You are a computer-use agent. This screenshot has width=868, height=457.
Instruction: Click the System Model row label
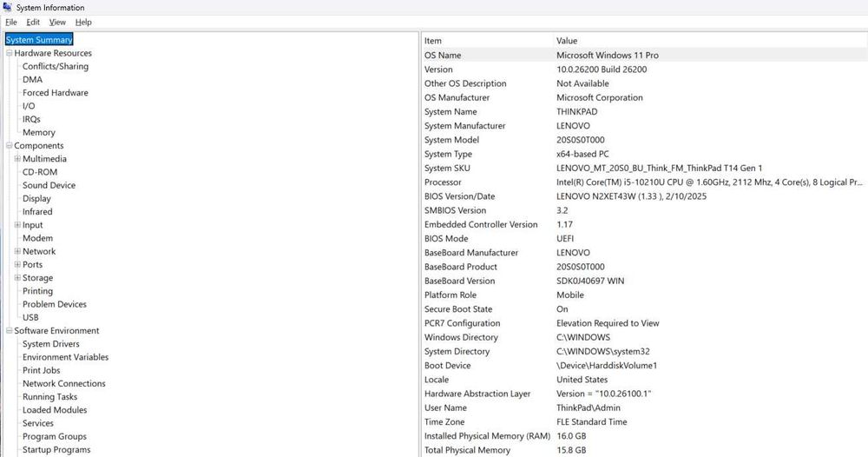[x=451, y=140]
